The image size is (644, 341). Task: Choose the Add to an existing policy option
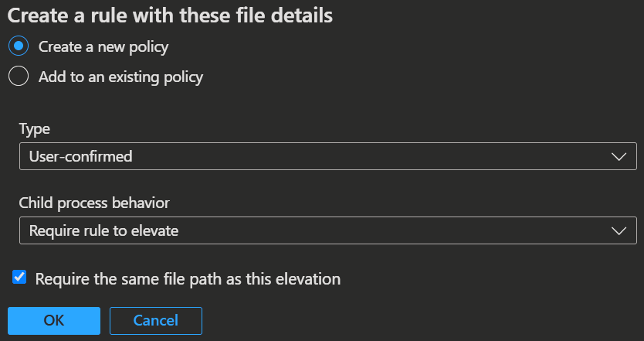coord(19,76)
